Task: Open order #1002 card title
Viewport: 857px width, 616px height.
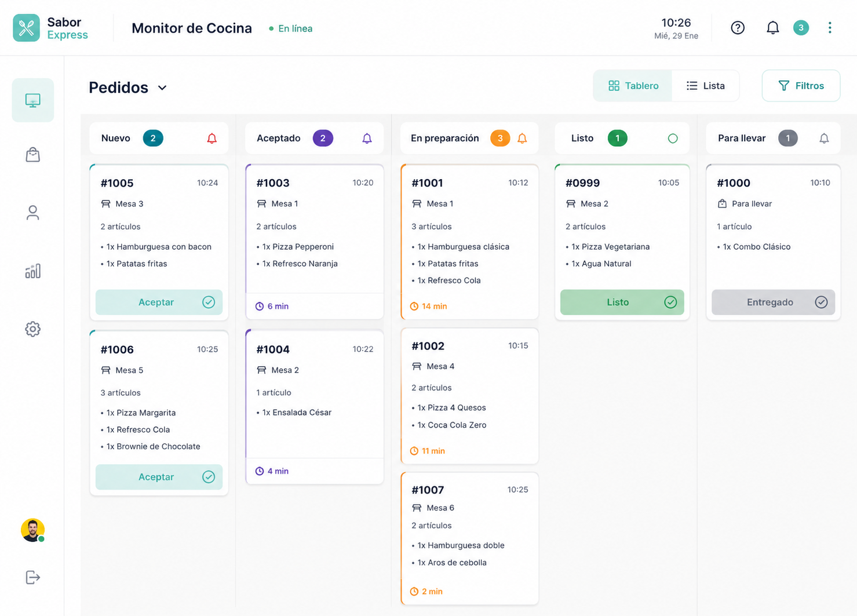Action: click(428, 346)
